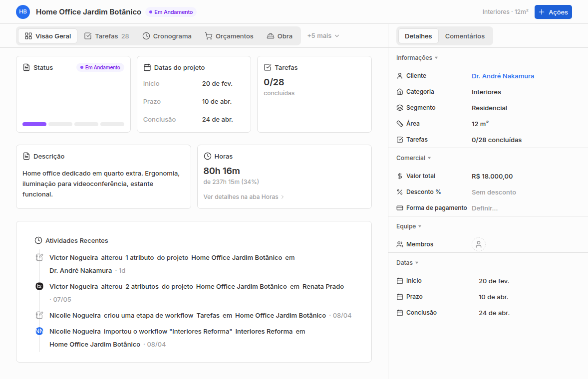Click the 12 m² Área value

pyautogui.click(x=480, y=124)
